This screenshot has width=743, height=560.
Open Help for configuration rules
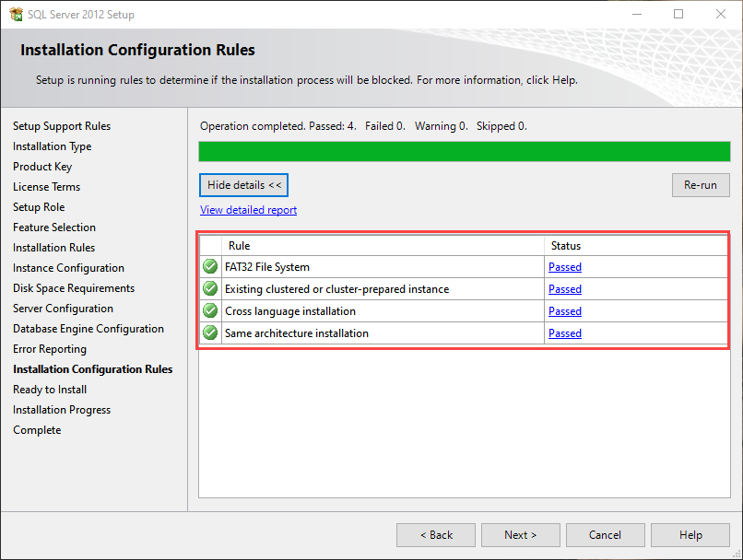(690, 535)
